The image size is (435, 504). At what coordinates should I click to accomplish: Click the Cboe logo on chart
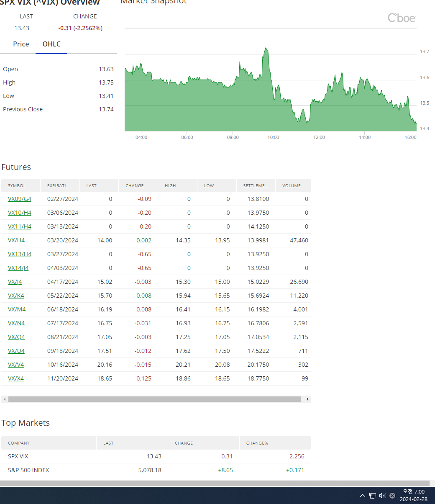coord(402,18)
